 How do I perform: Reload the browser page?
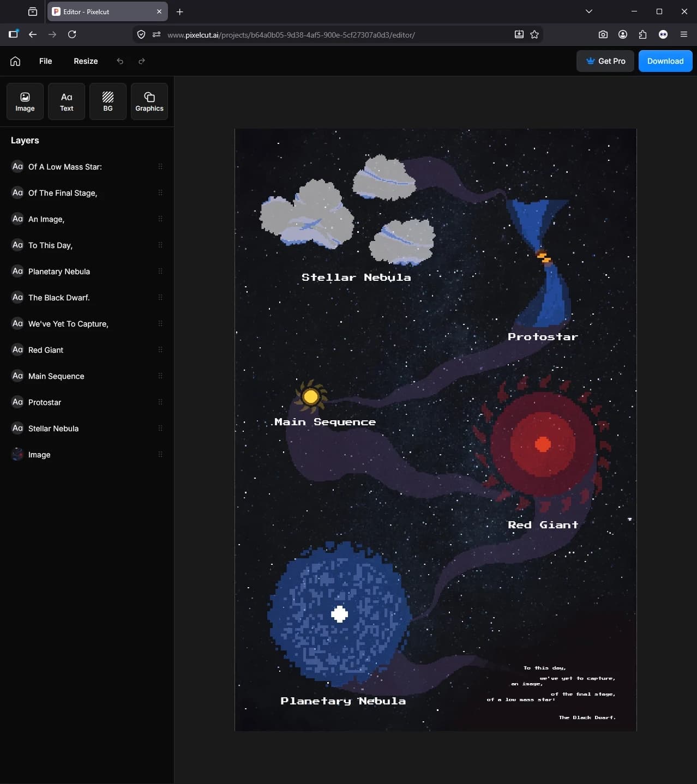(x=72, y=34)
